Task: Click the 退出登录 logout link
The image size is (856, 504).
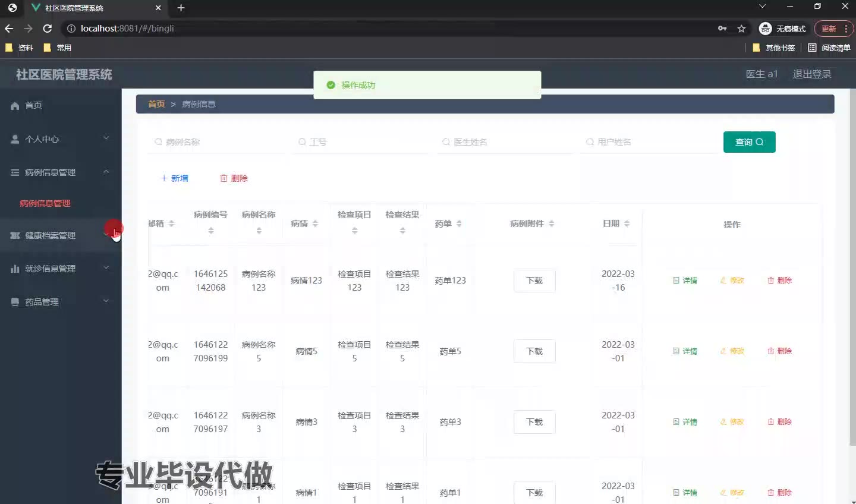Action: point(811,74)
